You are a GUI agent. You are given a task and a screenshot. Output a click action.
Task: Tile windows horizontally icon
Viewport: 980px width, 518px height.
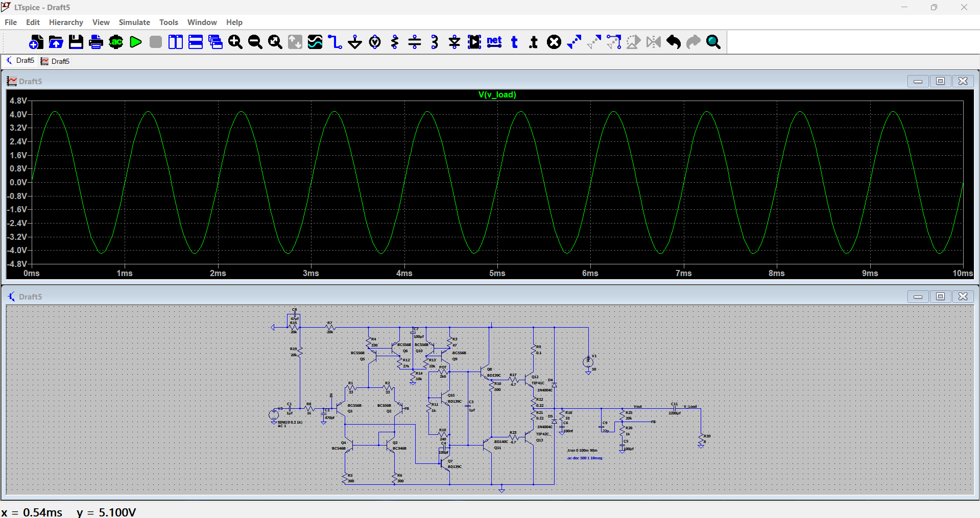196,42
